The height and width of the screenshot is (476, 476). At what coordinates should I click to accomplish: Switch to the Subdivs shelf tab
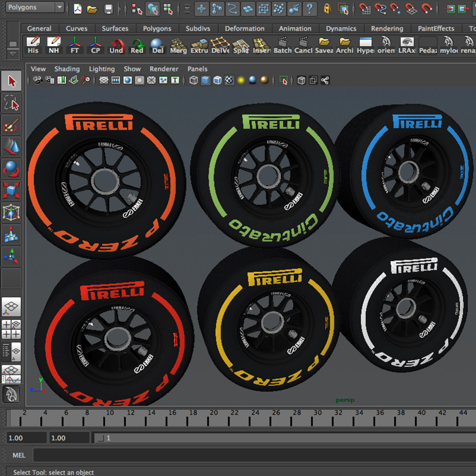(x=198, y=29)
